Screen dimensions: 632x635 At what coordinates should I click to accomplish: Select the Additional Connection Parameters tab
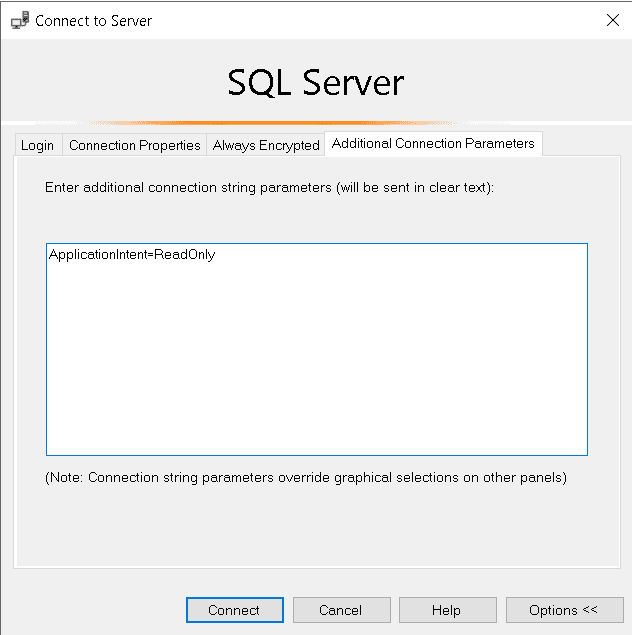(x=433, y=143)
